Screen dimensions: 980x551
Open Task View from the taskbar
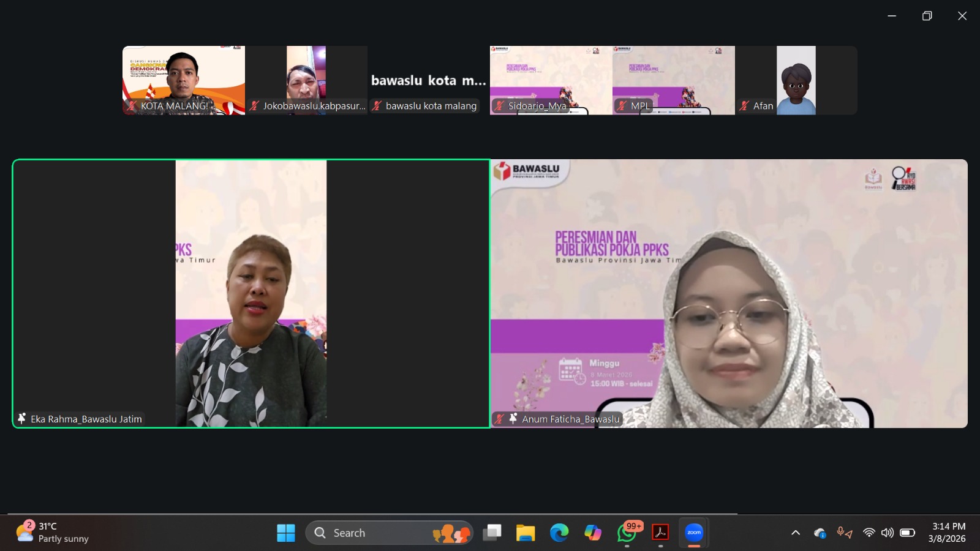(x=492, y=533)
